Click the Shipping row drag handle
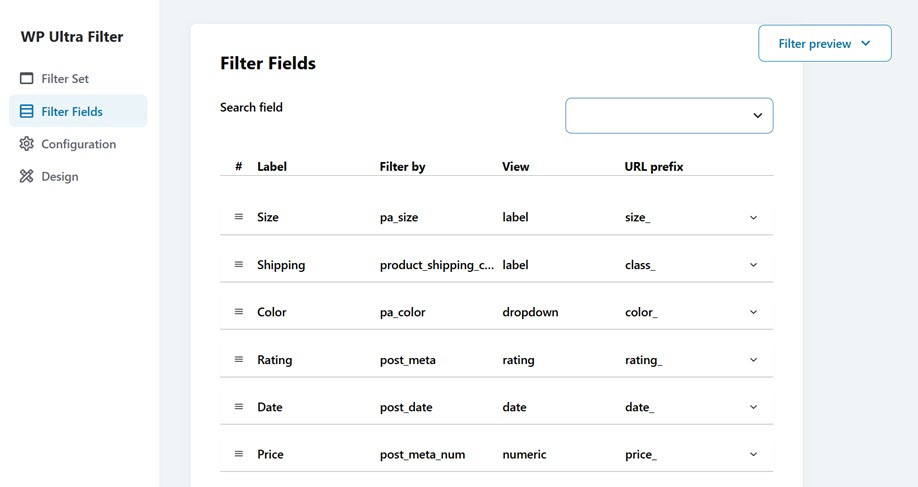The width and height of the screenshot is (918, 487). pyautogui.click(x=239, y=265)
